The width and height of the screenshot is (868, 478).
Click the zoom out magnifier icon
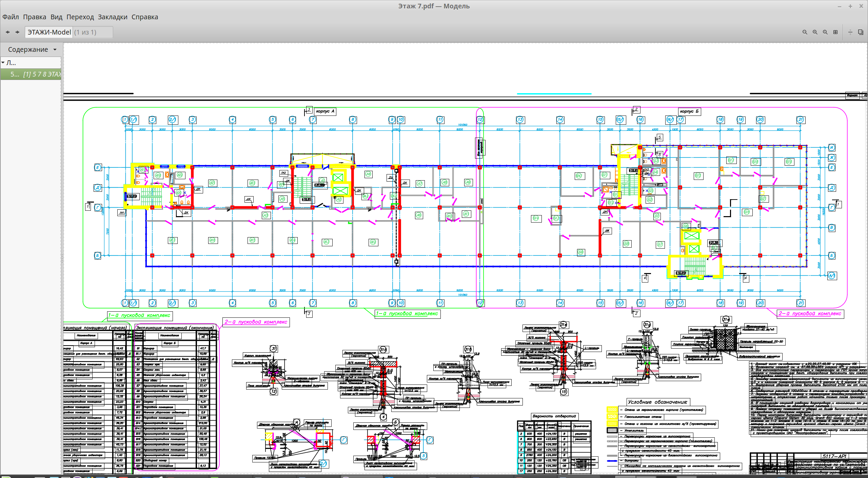[805, 32]
